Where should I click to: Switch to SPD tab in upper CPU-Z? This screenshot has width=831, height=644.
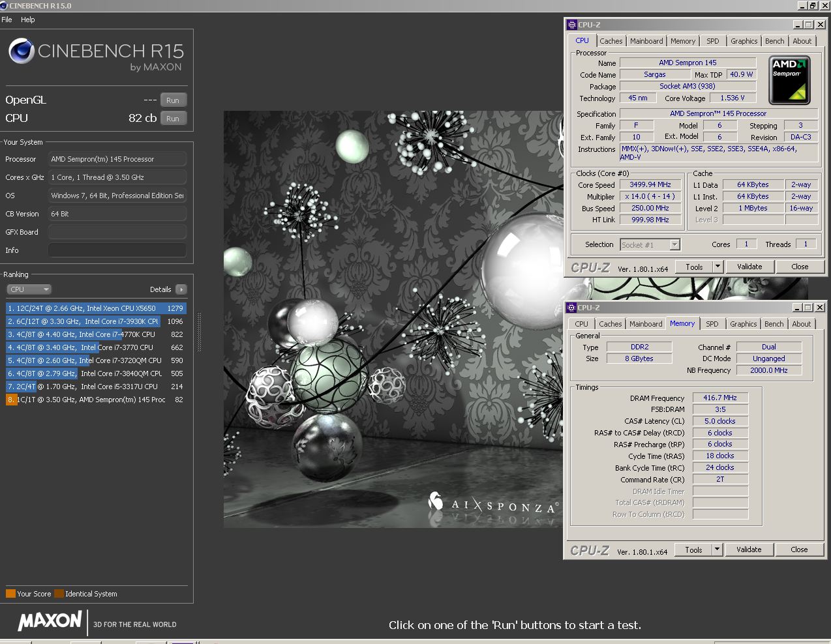713,41
